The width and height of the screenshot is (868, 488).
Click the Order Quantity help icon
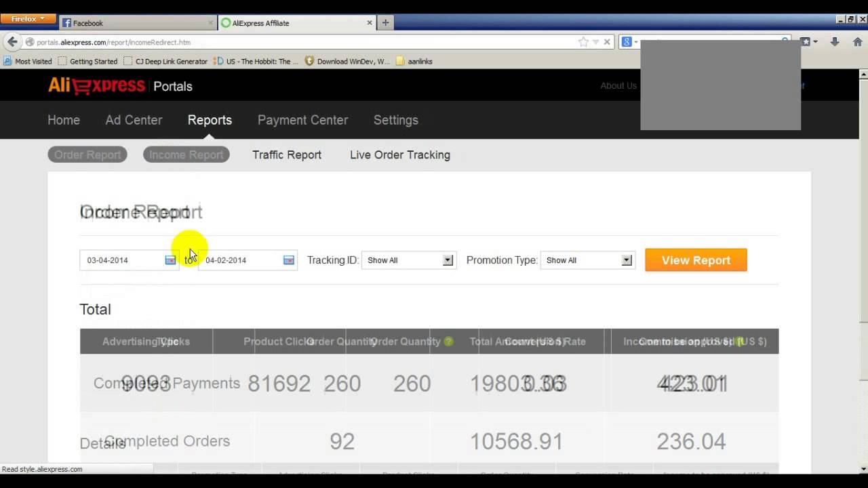tap(448, 342)
